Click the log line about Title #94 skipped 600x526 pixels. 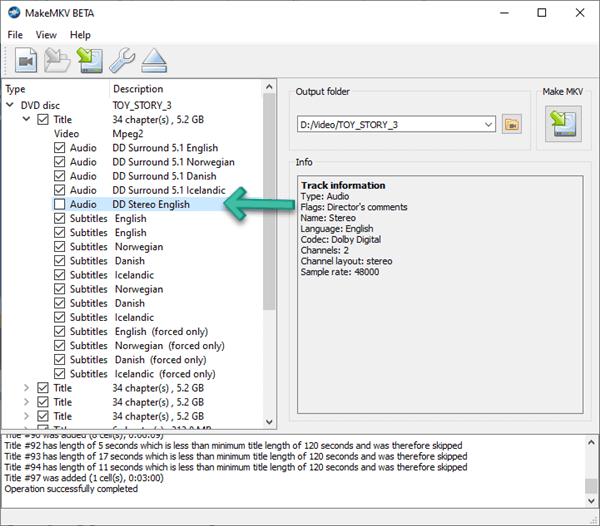(236, 467)
